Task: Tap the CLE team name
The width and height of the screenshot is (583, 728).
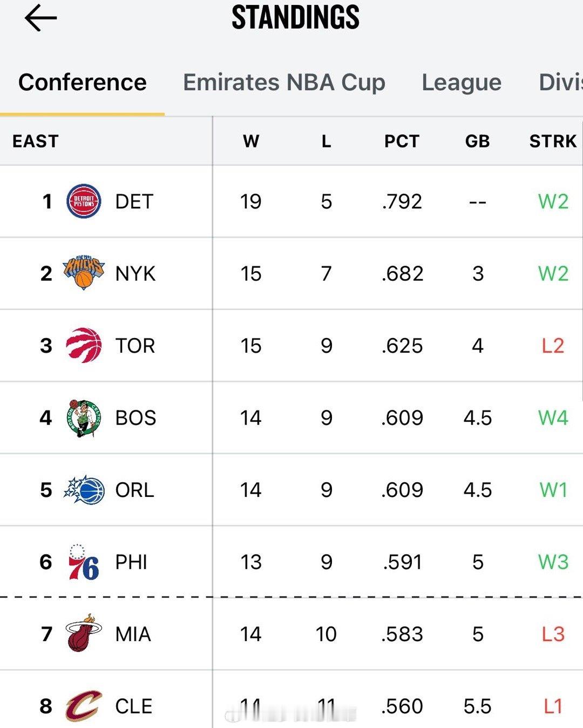Action: [x=134, y=706]
